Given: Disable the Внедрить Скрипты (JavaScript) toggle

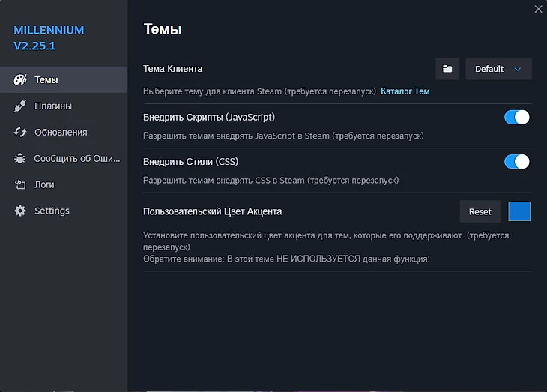Looking at the screenshot, I should 517,117.
